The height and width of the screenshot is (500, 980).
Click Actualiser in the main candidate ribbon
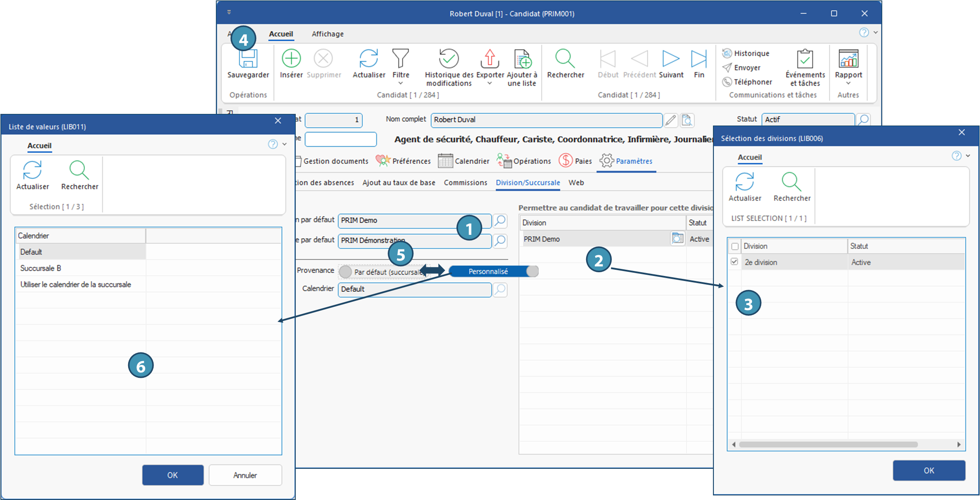369,62
